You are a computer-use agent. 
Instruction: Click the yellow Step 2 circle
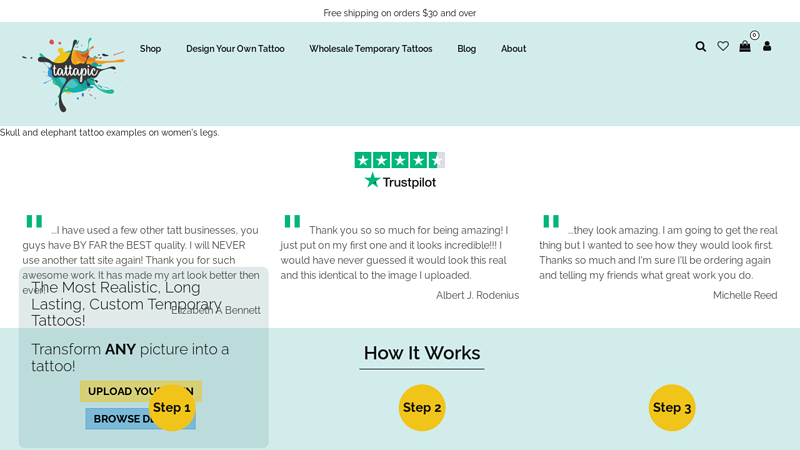(422, 407)
